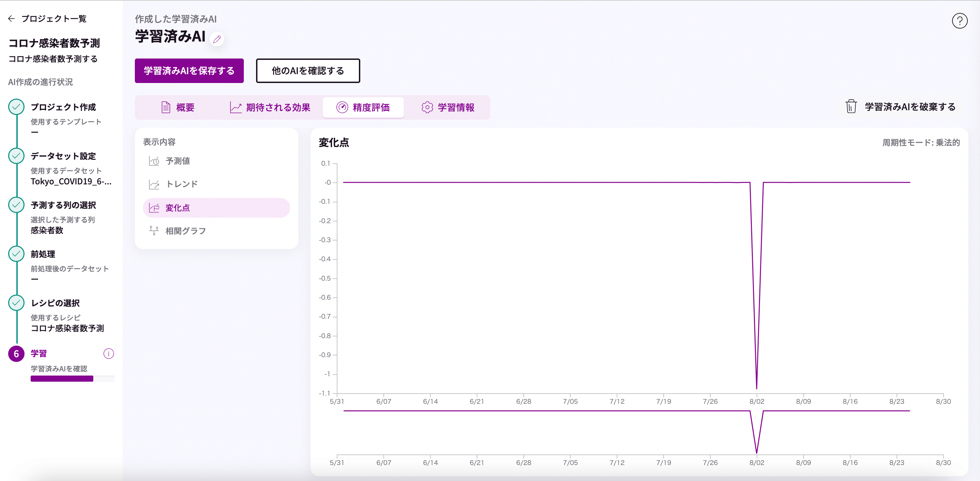Click the chart icon on 期待される効果 tab
980x481 pixels.
(x=236, y=107)
